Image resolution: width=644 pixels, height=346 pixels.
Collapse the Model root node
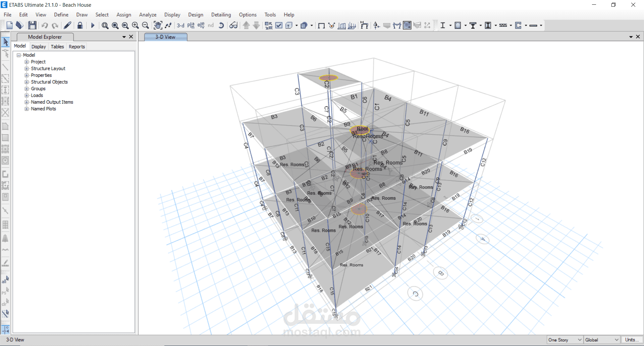pyautogui.click(x=19, y=55)
